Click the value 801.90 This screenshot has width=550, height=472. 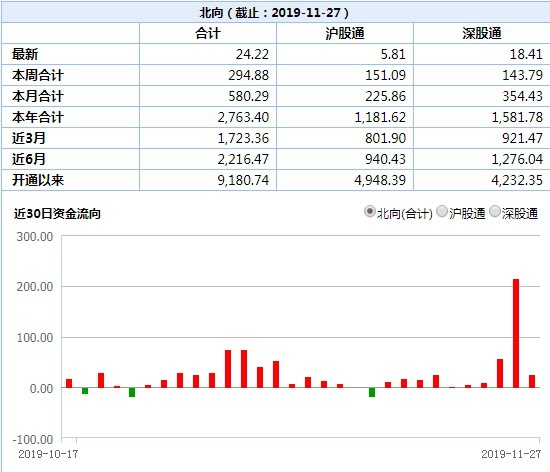click(x=385, y=138)
